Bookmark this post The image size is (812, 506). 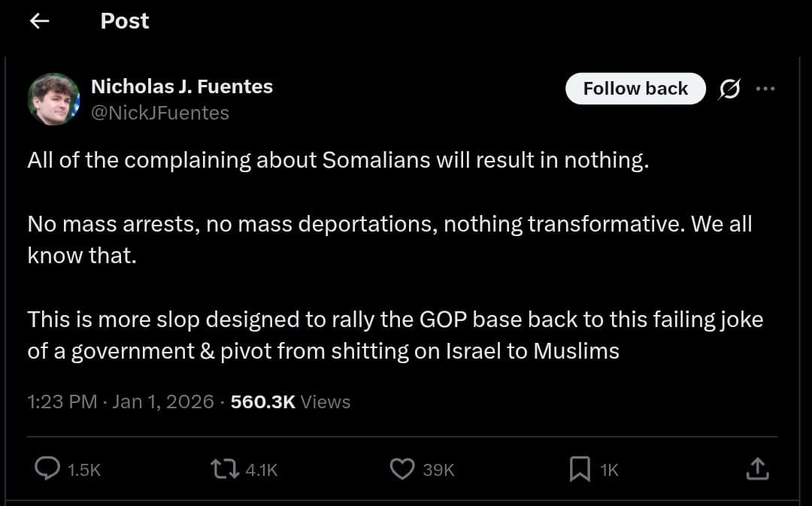coord(579,469)
